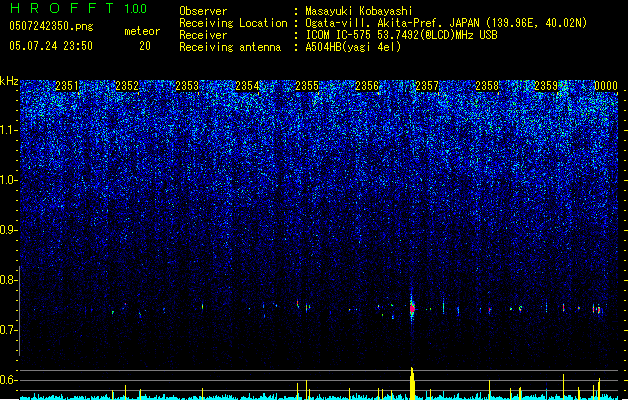Click the 0.6 kHz axis label

9,380
